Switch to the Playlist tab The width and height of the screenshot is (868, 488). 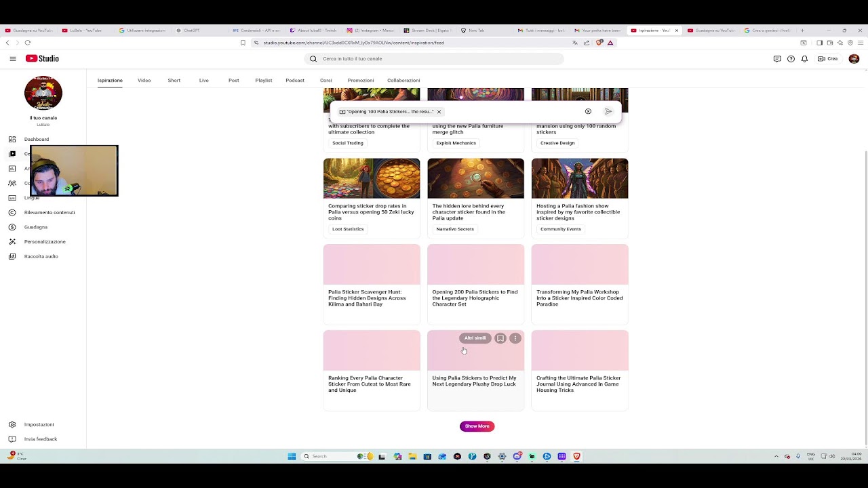point(264,81)
